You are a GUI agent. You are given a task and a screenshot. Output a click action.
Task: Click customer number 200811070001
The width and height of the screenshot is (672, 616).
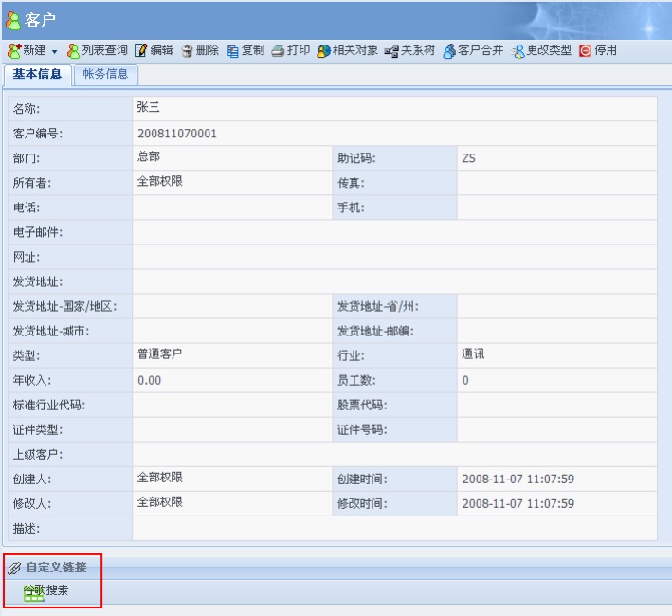point(177,134)
